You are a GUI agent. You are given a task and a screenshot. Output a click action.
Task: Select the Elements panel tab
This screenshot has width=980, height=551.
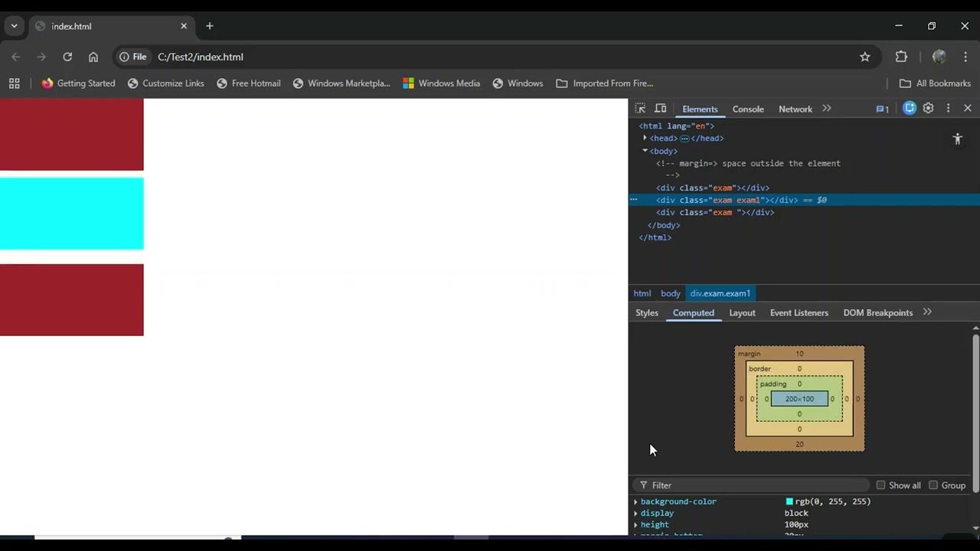click(700, 109)
